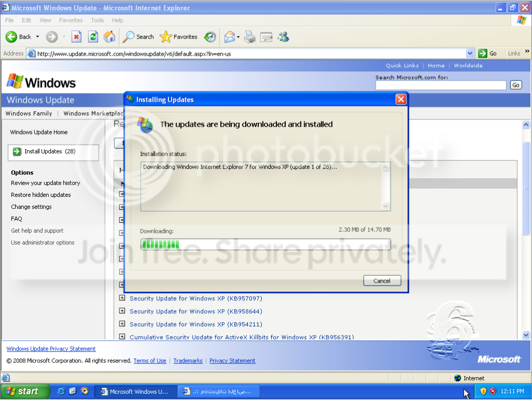Image resolution: width=532 pixels, height=400 pixels.
Task: Click the yellow security shield tray icon
Action: pos(483,391)
